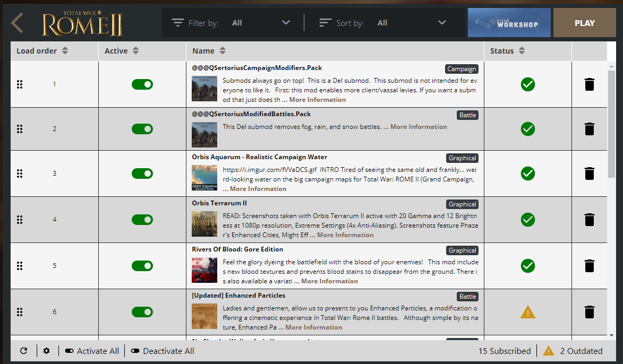Disable the QSertoriusModifiedBattles mod toggle
Image resolution: width=623 pixels, height=364 pixels.
(x=142, y=128)
